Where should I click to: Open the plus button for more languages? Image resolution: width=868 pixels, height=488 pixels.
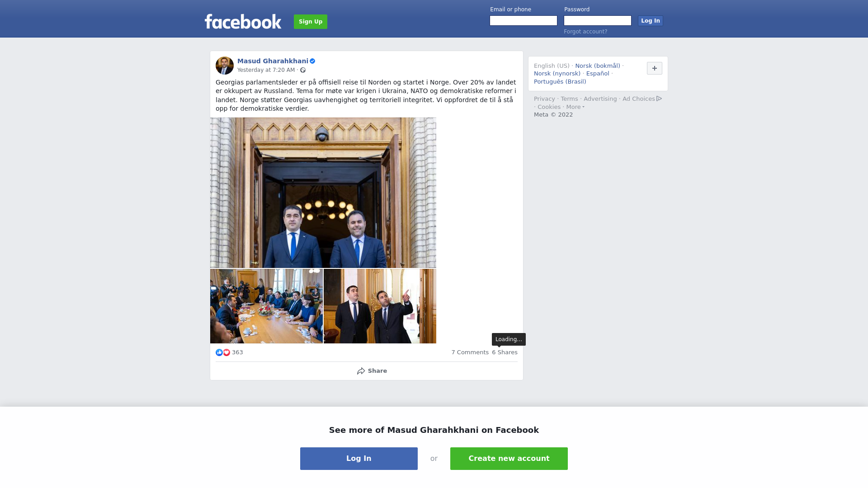(655, 68)
